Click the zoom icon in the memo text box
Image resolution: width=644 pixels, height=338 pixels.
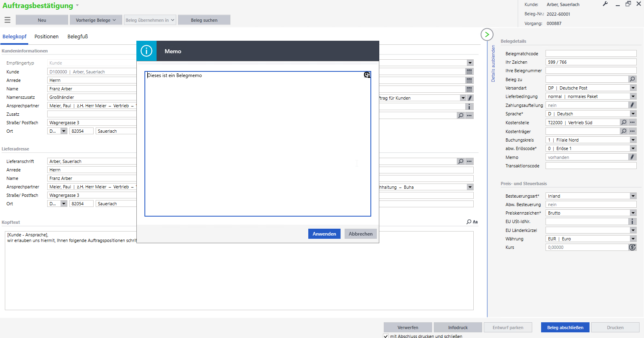coord(367,75)
